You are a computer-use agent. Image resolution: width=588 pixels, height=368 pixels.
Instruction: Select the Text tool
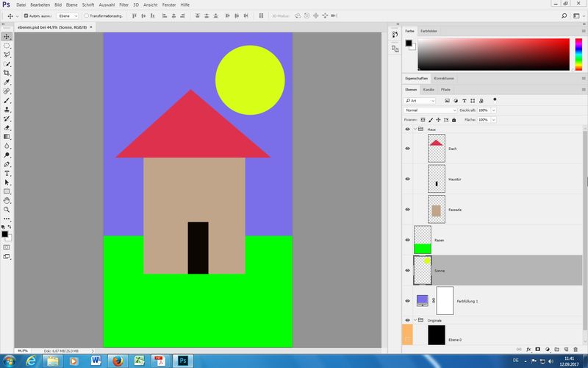click(x=7, y=173)
